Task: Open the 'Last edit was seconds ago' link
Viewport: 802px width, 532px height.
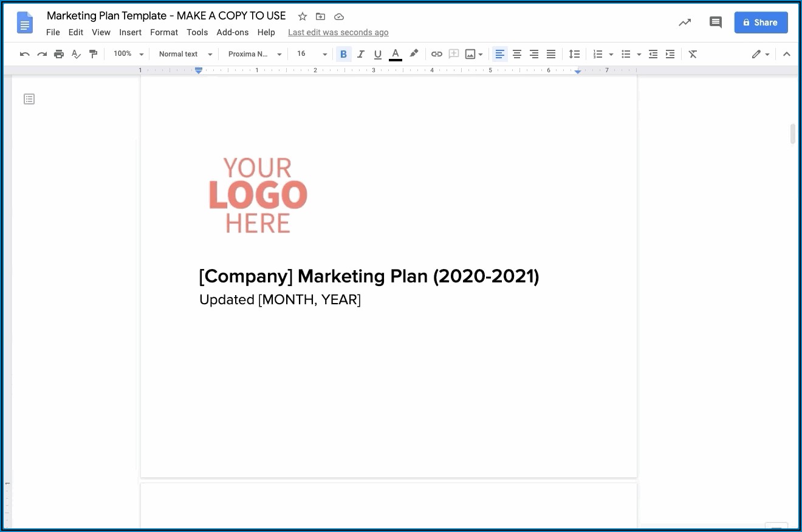Action: (338, 32)
